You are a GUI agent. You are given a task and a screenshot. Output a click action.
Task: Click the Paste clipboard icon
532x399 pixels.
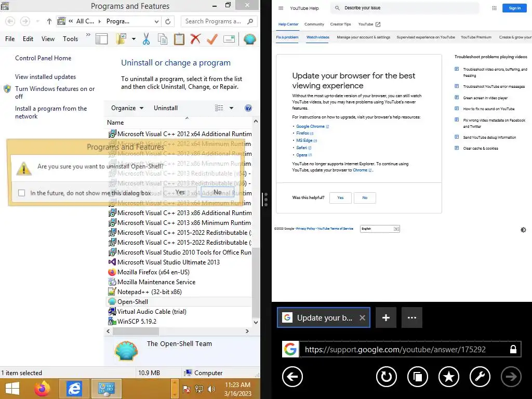[179, 39]
